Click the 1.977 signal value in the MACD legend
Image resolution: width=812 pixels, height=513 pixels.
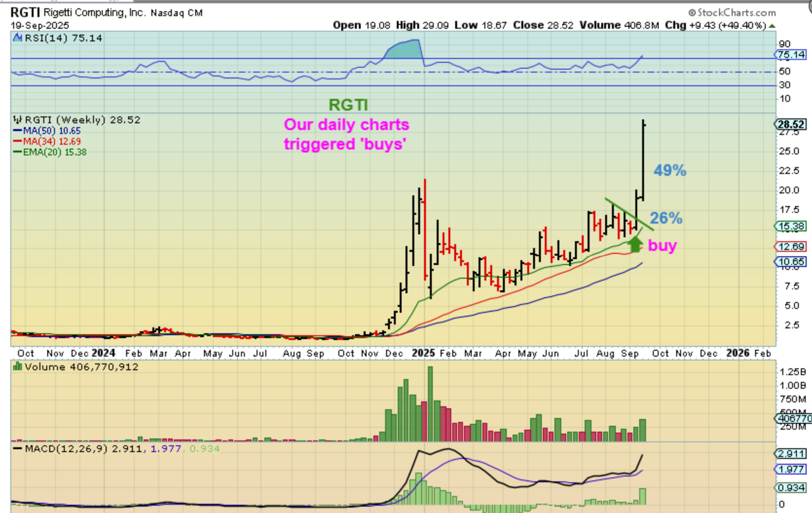point(166,449)
